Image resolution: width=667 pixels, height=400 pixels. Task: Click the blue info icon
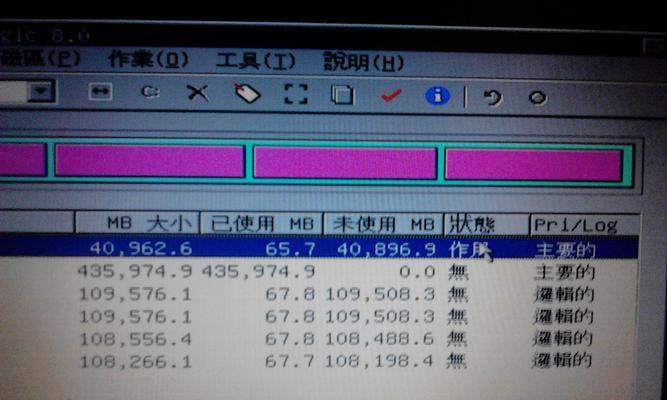click(437, 96)
